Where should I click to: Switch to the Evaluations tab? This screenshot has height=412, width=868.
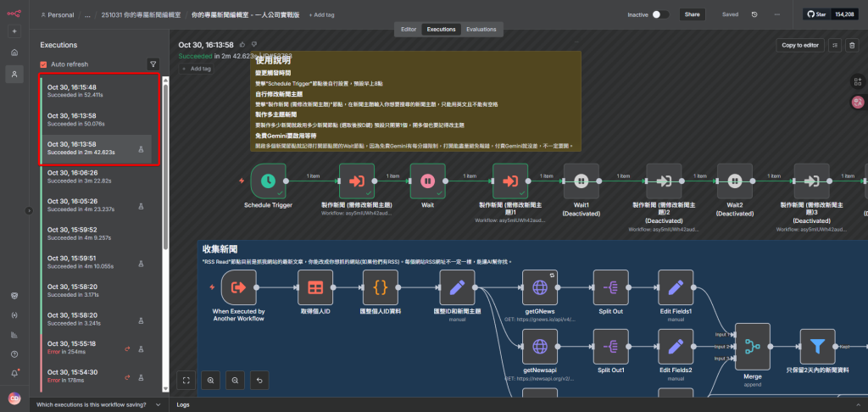pos(481,30)
